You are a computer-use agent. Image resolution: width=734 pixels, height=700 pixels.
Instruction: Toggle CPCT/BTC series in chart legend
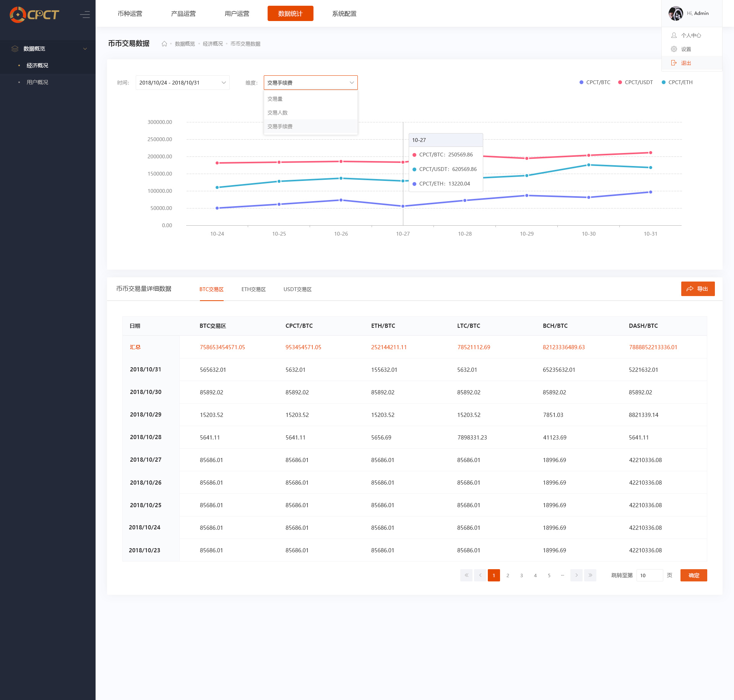[595, 82]
